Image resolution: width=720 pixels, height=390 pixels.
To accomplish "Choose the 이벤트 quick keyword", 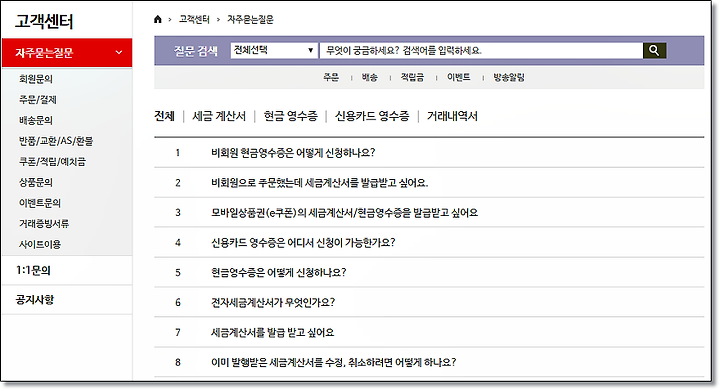I will [x=459, y=78].
